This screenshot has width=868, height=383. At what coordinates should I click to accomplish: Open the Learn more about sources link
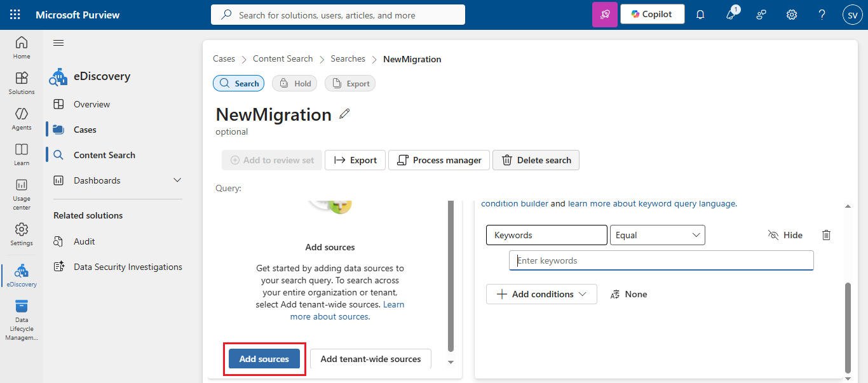point(347,311)
